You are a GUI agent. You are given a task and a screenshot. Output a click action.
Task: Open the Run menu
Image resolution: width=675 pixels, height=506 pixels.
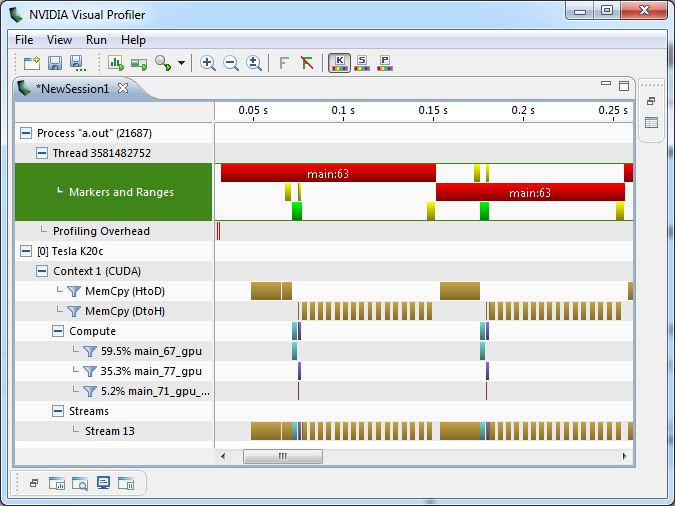click(x=96, y=40)
